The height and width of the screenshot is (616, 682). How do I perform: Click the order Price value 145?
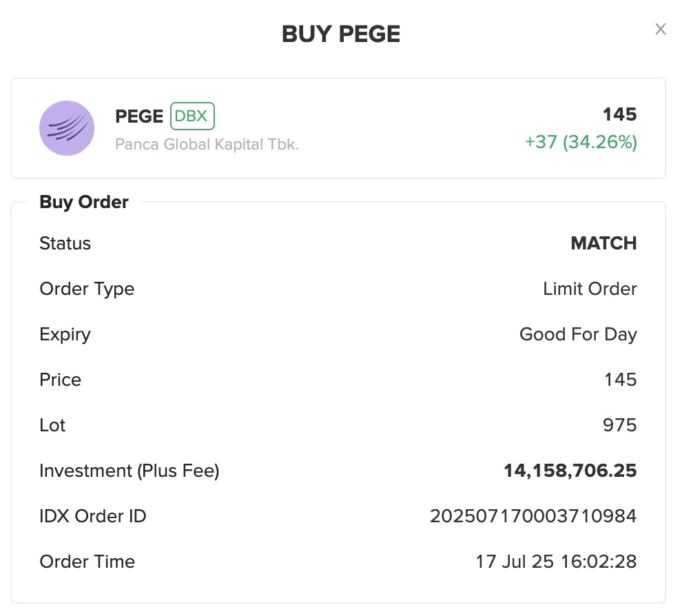[621, 380]
